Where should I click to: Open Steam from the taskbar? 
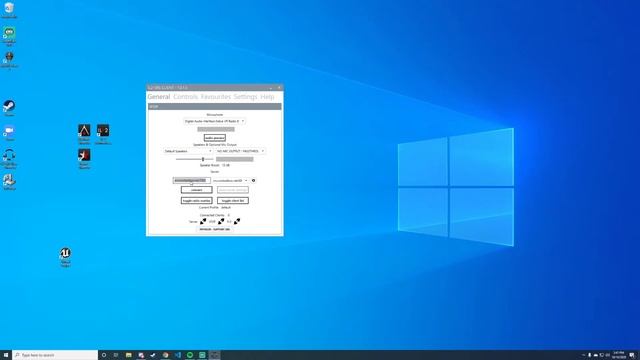pos(153,355)
